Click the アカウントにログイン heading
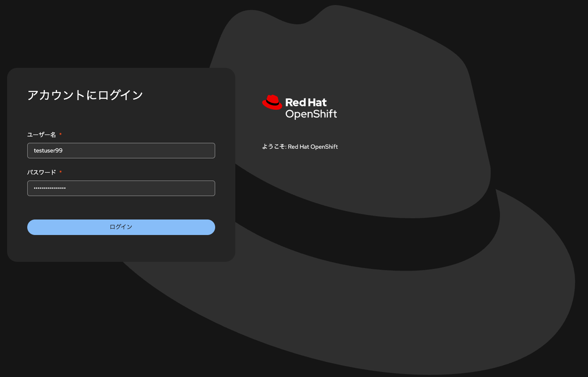 point(85,95)
